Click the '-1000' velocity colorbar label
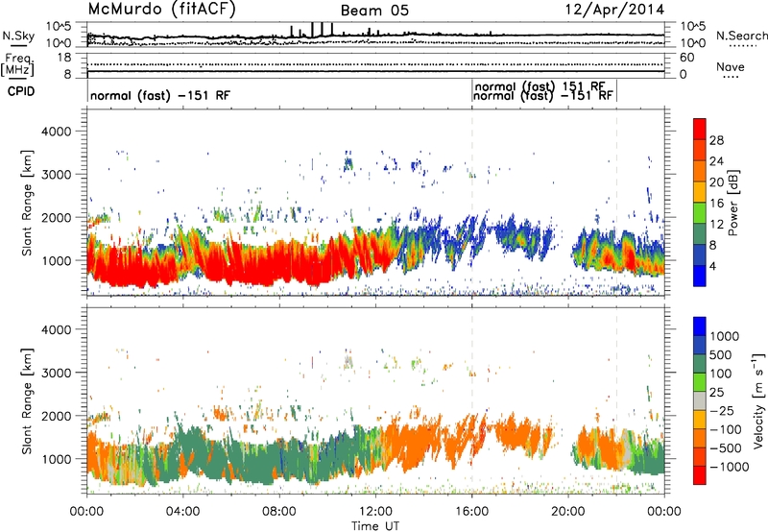The width and height of the screenshot is (768, 532). coord(730,467)
